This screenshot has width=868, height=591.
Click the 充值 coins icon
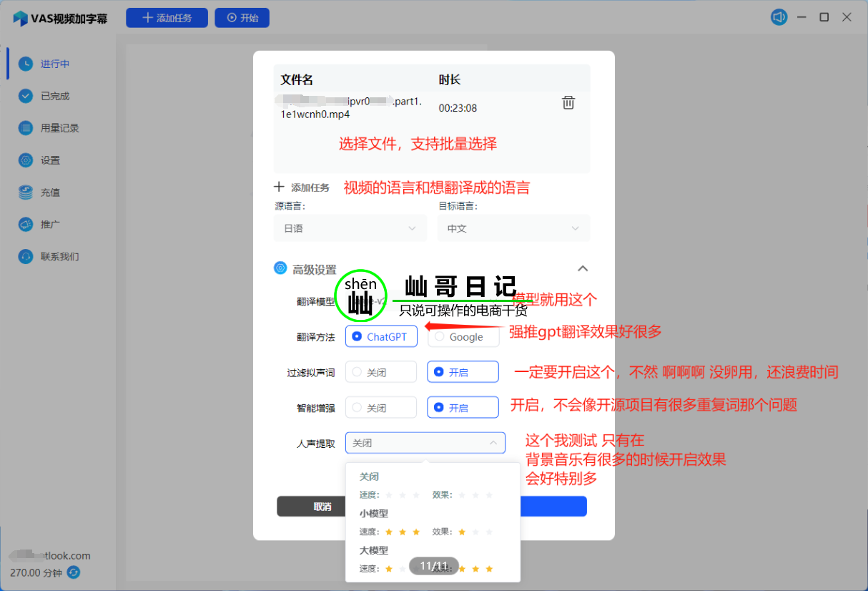26,192
